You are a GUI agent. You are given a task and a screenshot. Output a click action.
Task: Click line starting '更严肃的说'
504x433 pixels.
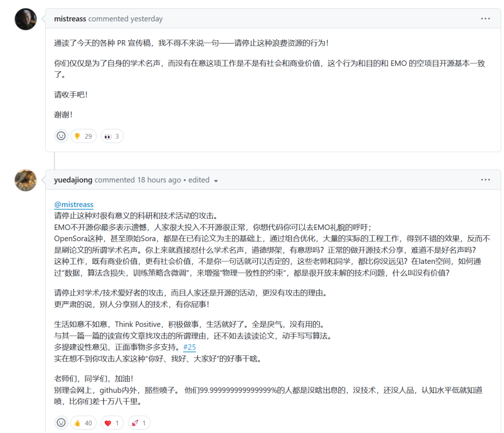132,305
